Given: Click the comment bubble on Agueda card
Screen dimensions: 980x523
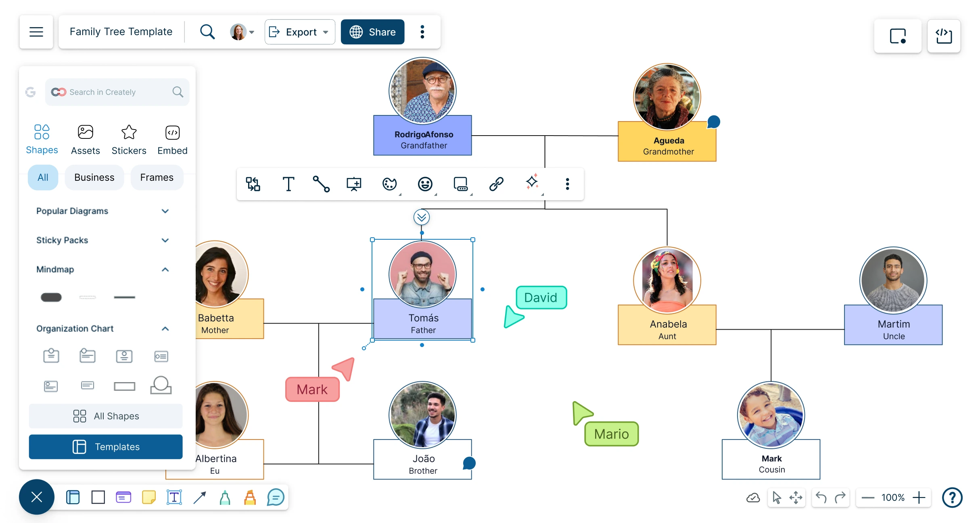Looking at the screenshot, I should tap(714, 122).
